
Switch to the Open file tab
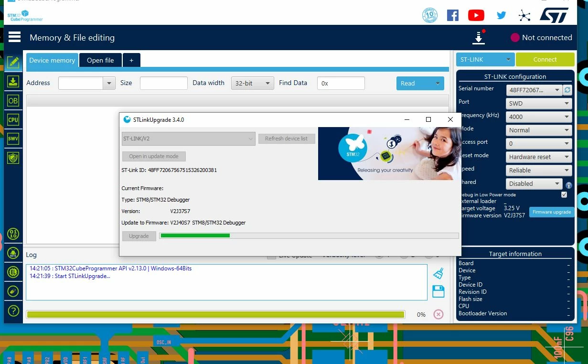click(x=100, y=60)
